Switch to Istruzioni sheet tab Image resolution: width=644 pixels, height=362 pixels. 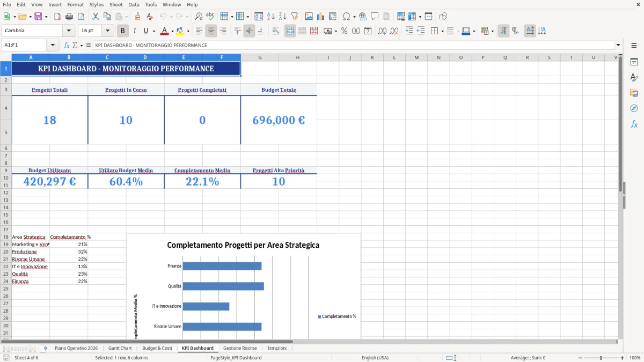(x=277, y=348)
